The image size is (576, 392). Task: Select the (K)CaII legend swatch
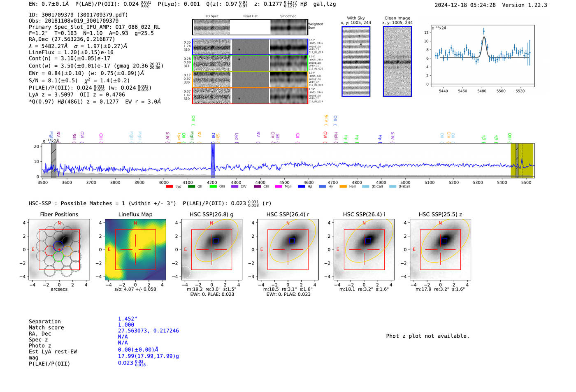click(x=365, y=187)
